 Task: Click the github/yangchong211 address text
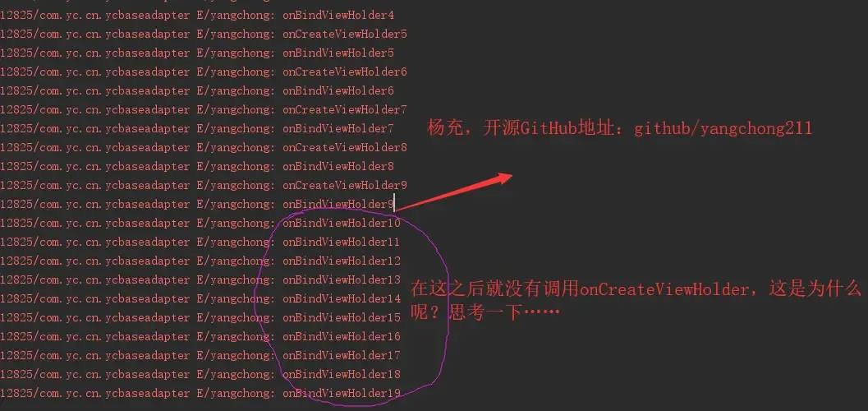[x=723, y=129]
